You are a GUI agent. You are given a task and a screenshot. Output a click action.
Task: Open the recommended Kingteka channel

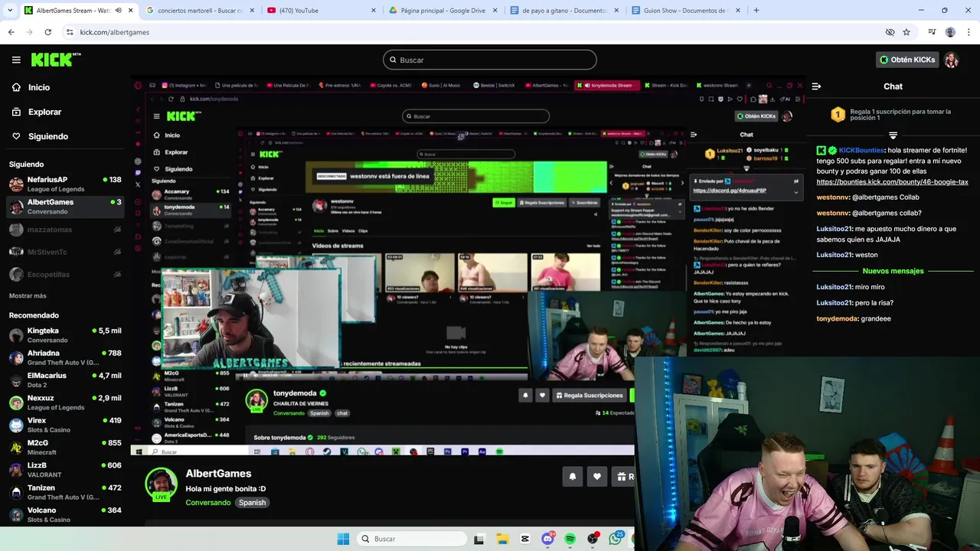(x=65, y=335)
